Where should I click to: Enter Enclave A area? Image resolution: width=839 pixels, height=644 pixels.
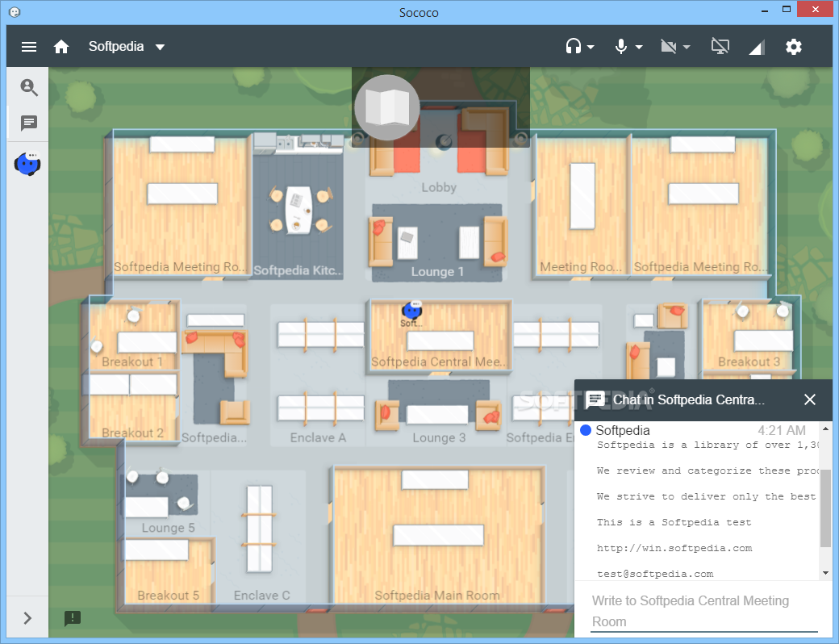coord(319,376)
